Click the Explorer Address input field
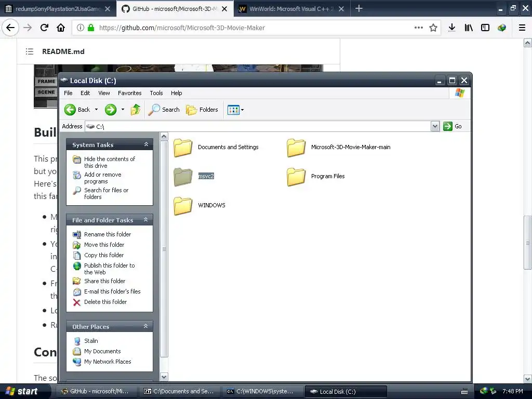 point(258,126)
